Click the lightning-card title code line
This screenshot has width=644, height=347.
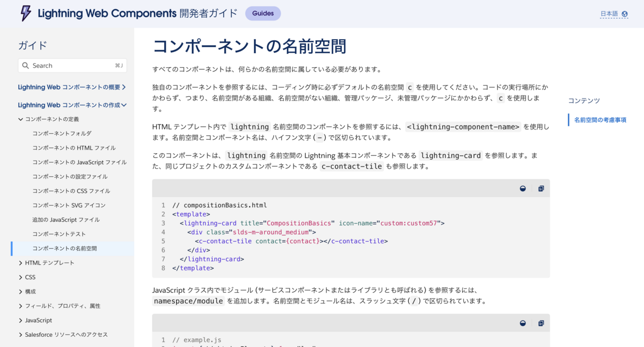312,223
